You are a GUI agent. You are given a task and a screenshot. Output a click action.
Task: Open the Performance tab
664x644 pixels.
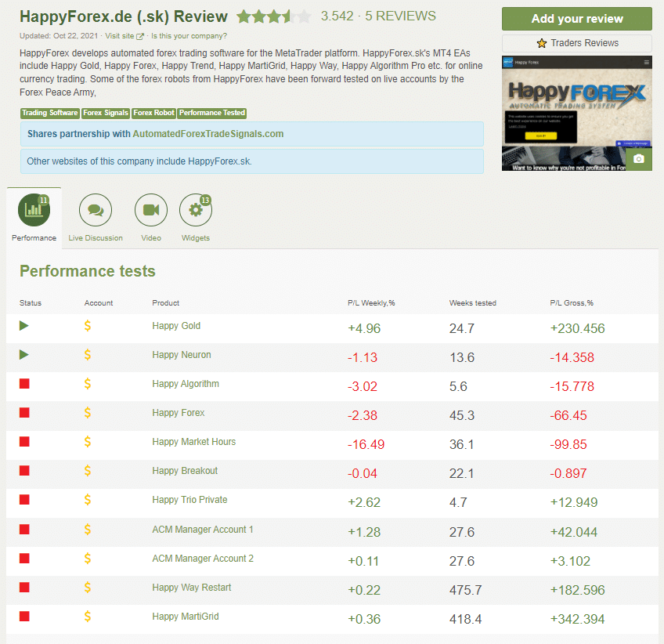33,218
